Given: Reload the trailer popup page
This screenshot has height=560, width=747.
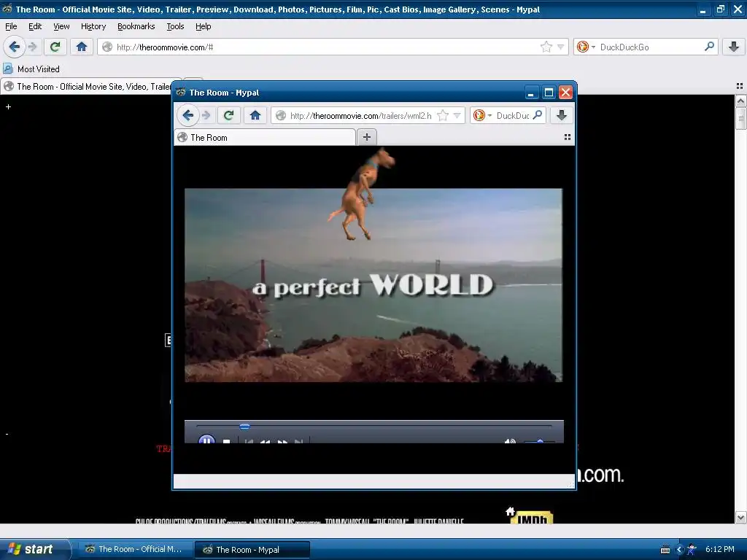Looking at the screenshot, I should point(228,115).
